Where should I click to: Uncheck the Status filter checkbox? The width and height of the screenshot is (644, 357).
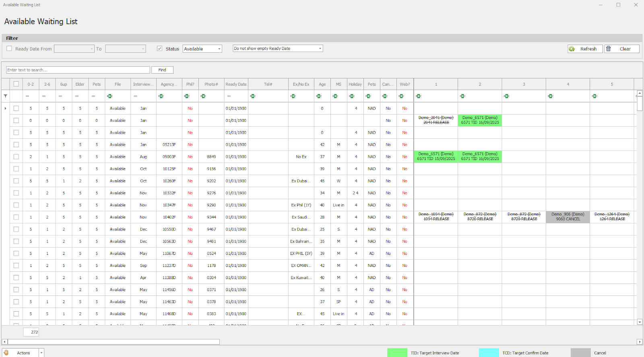160,49
